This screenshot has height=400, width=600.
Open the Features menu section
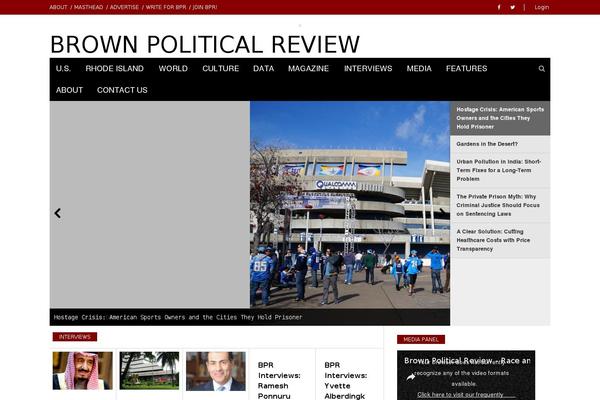pos(466,69)
